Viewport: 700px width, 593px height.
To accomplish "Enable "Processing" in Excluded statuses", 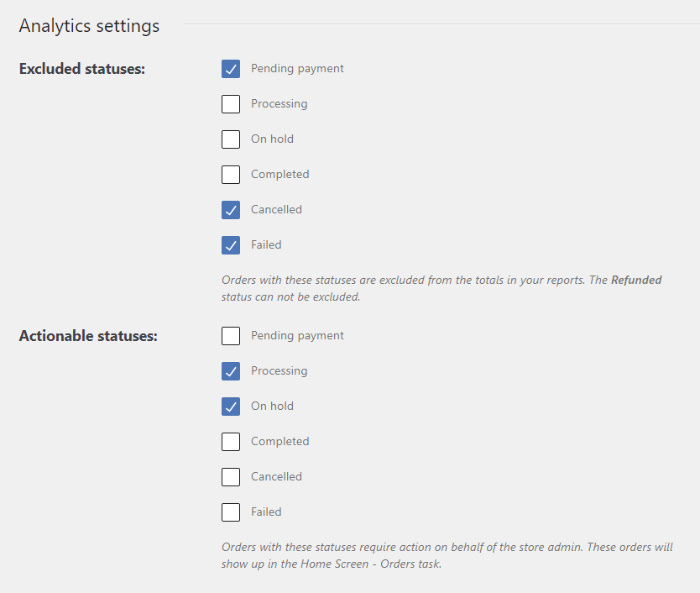I will click(231, 104).
